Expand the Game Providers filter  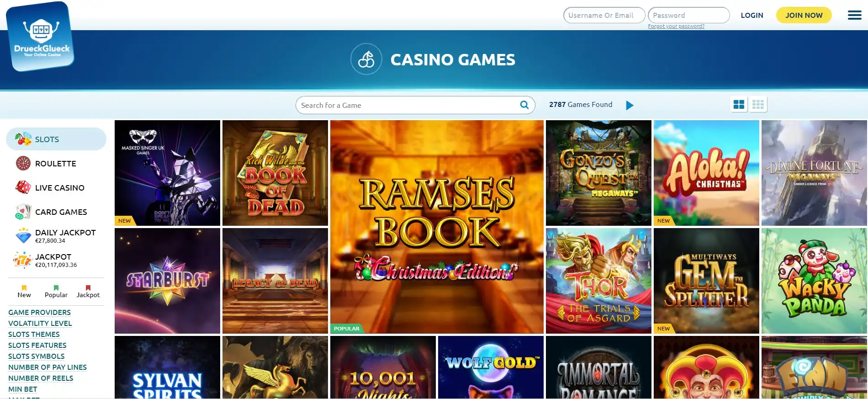pyautogui.click(x=39, y=312)
